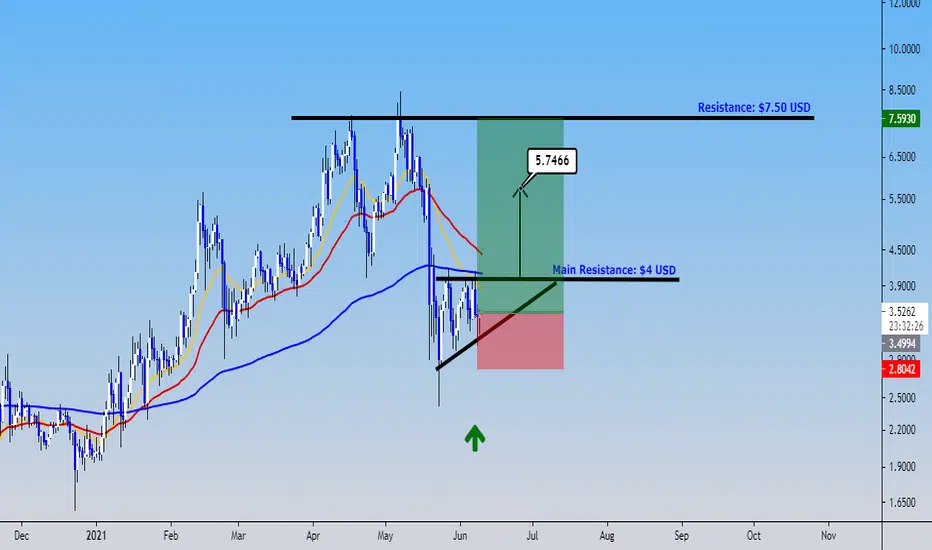Image resolution: width=932 pixels, height=550 pixels.
Task: Click the 23:32:26 candle countdown timer
Action: [x=906, y=326]
